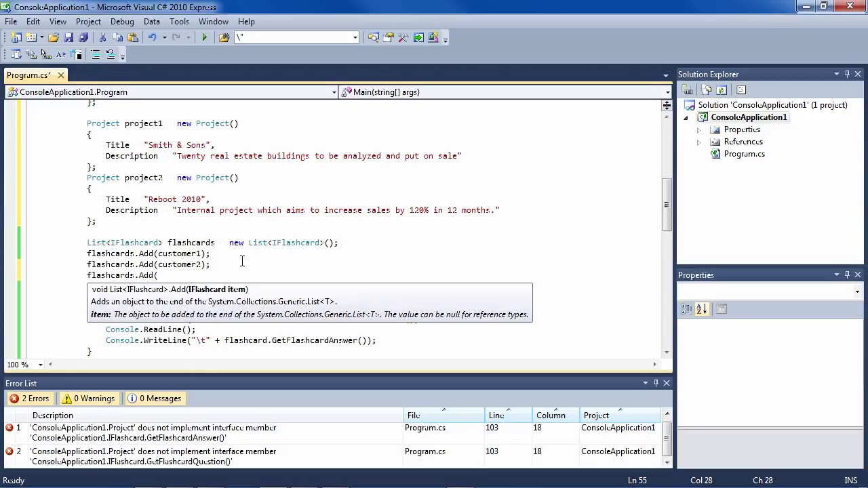Image resolution: width=868 pixels, height=488 pixels.
Task: Click the Display Quick Info icon
Action: pyautogui.click(x=46, y=55)
